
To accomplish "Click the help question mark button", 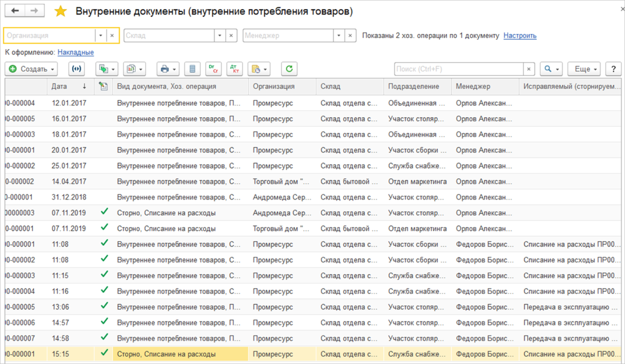I will point(613,69).
